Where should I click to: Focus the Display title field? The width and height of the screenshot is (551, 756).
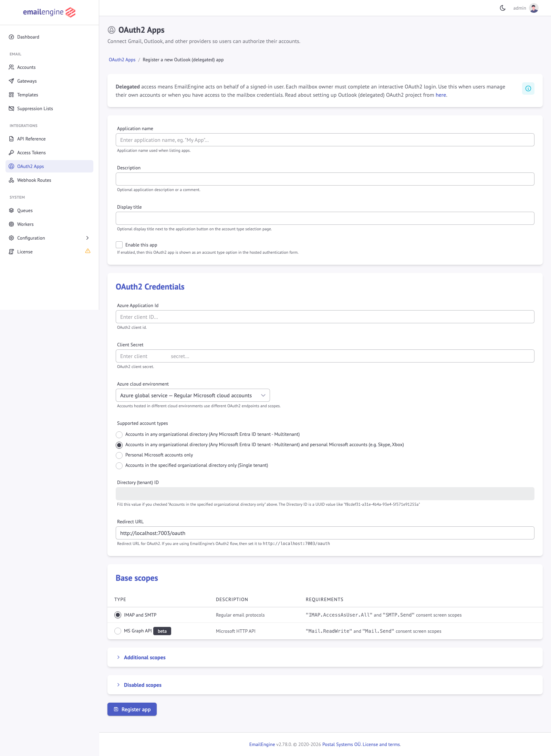click(325, 218)
